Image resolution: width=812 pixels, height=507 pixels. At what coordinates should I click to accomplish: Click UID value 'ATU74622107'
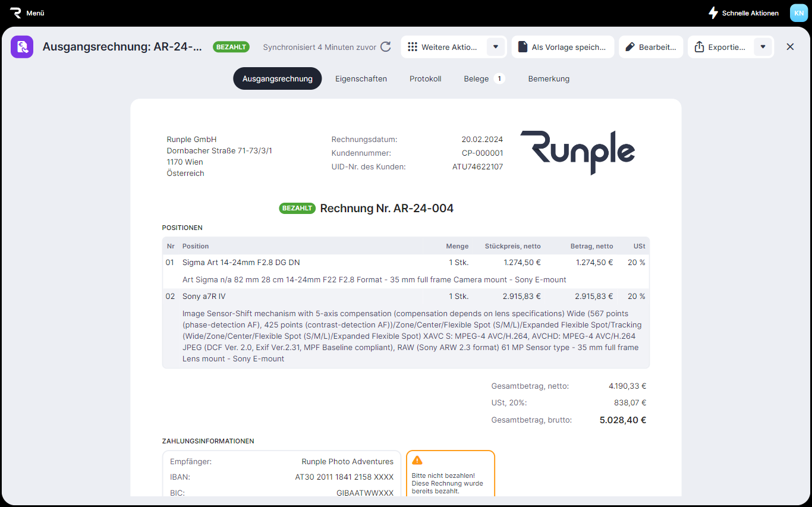[x=477, y=167]
